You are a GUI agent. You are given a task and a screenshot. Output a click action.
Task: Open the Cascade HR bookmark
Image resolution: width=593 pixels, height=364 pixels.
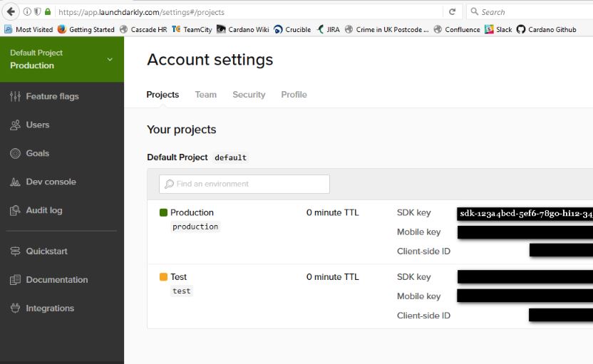[x=143, y=29]
